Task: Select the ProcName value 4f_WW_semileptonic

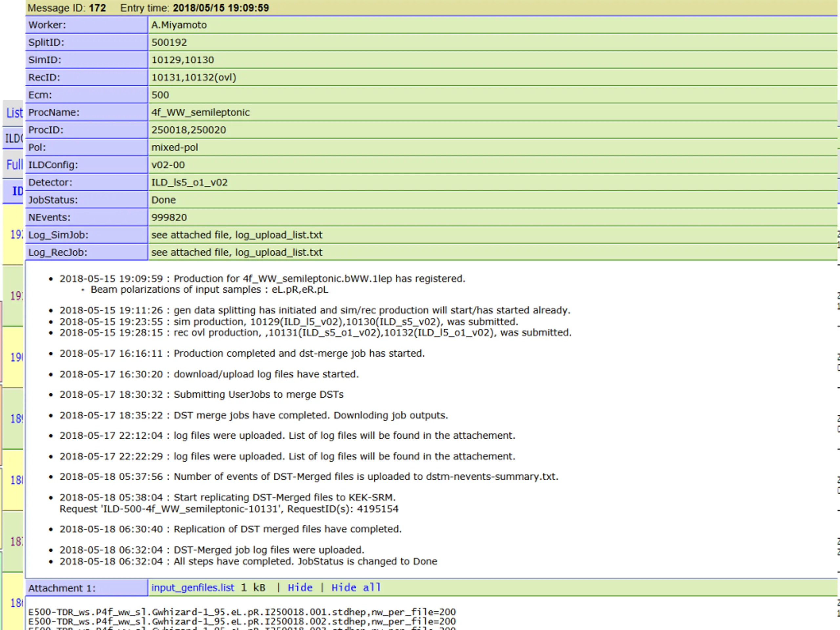Action: [x=200, y=113]
